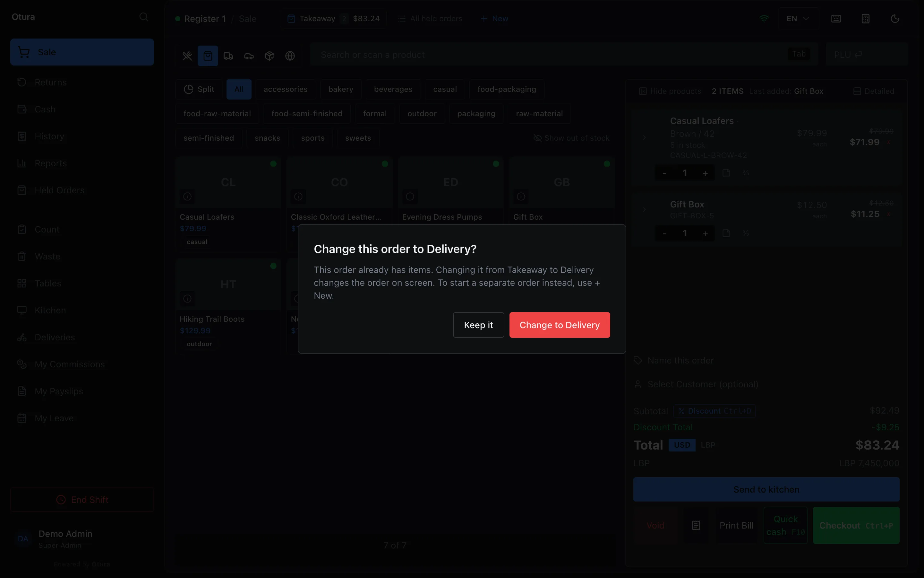Toggle Show out of stock

click(572, 138)
